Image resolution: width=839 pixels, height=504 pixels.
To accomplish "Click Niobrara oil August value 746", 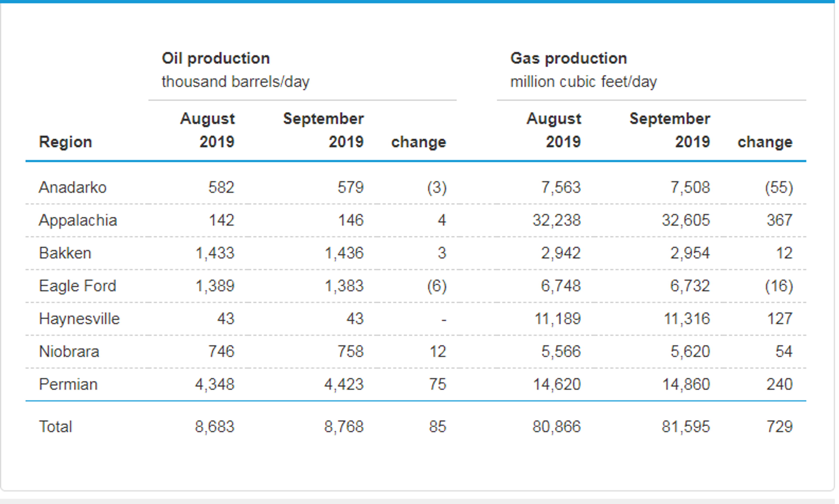I will pos(221,352).
